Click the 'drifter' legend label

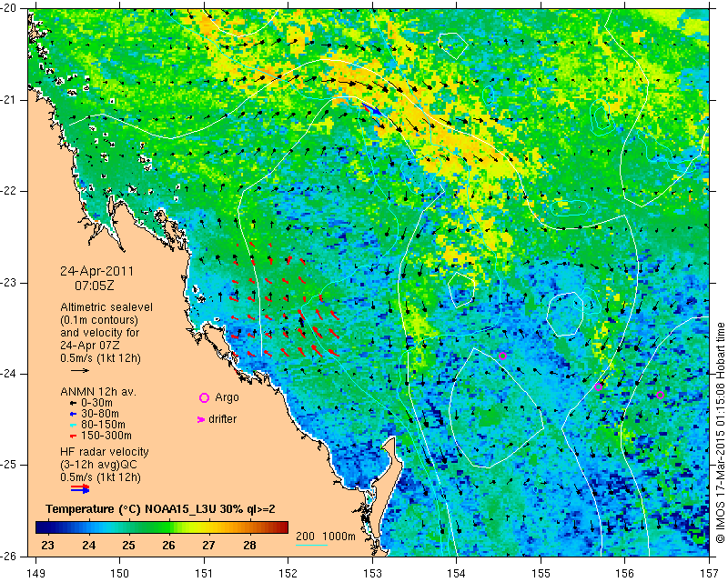point(222,419)
